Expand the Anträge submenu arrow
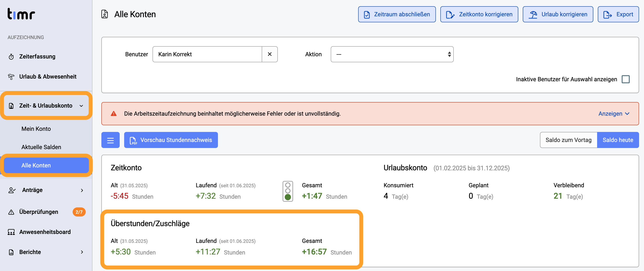The width and height of the screenshot is (644, 271). pos(82,190)
